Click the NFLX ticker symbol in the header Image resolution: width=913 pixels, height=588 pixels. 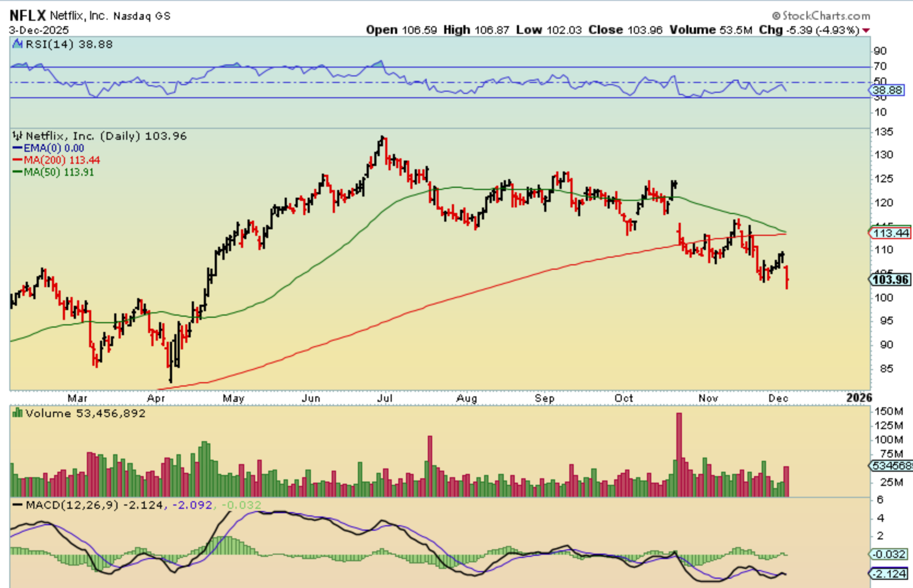click(28, 15)
